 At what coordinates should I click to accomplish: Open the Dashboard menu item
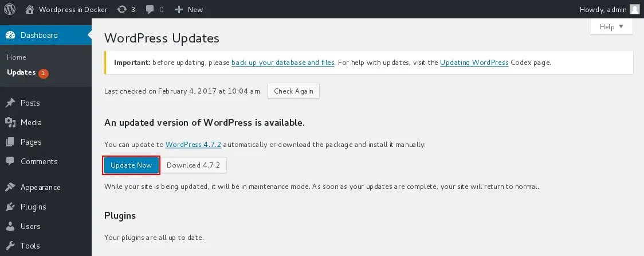click(46, 35)
